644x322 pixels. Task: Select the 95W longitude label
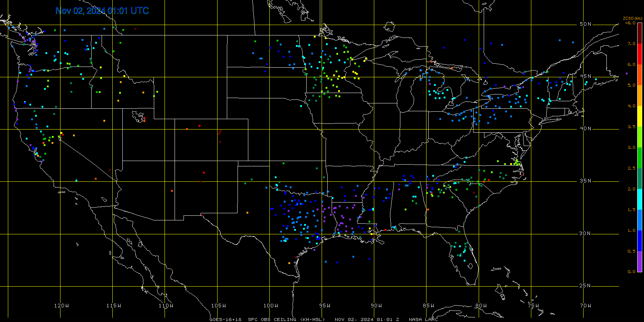coord(325,306)
